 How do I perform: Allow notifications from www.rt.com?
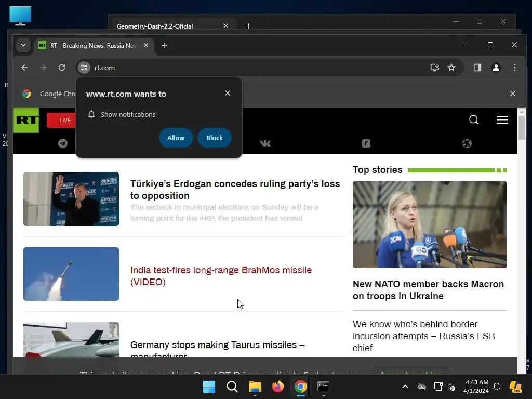tap(176, 138)
